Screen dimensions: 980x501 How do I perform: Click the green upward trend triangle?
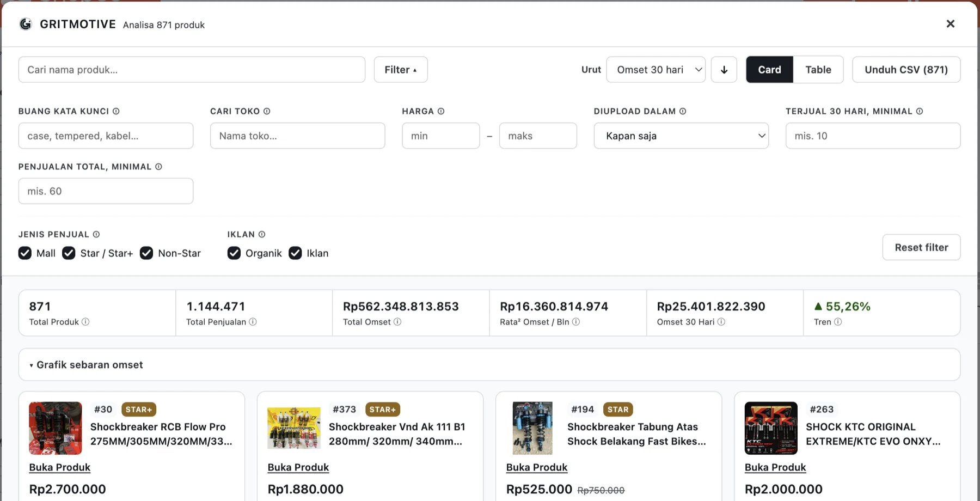pos(818,307)
